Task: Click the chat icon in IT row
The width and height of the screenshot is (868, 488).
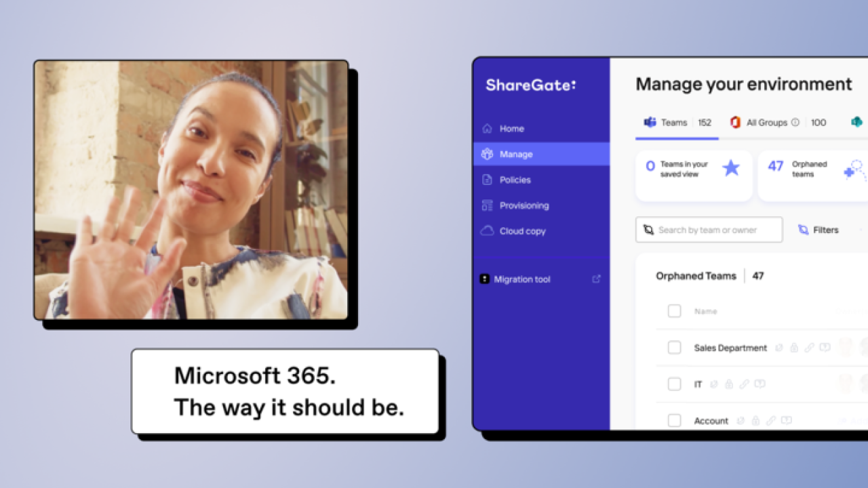Action: click(x=759, y=384)
